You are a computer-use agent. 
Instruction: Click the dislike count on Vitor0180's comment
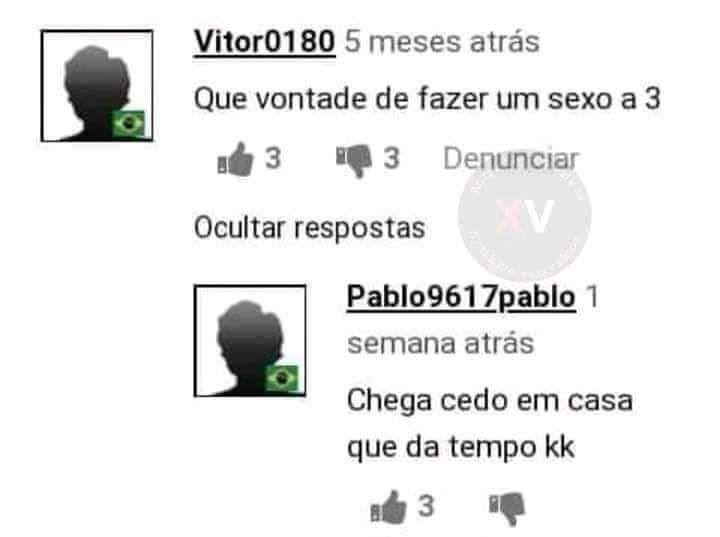pyautogui.click(x=392, y=159)
